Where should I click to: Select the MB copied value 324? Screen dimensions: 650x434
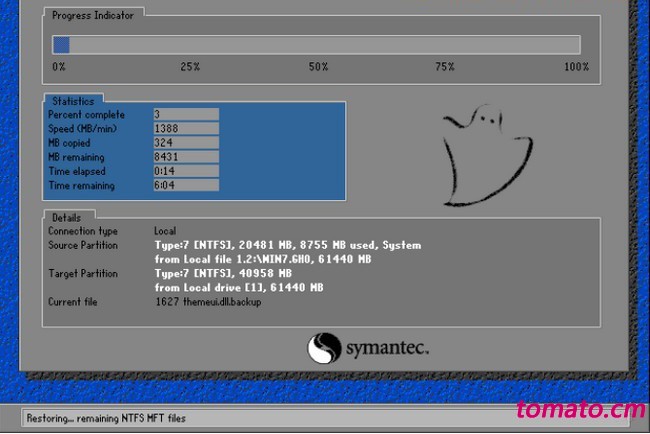pos(186,143)
